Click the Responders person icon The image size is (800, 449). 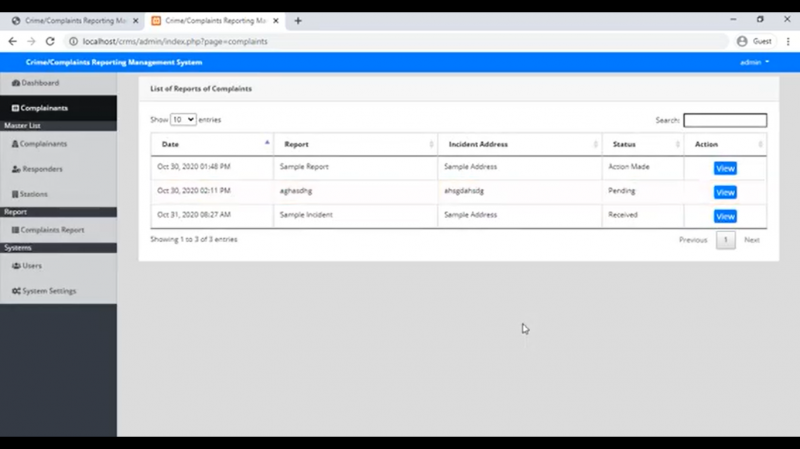coord(16,169)
